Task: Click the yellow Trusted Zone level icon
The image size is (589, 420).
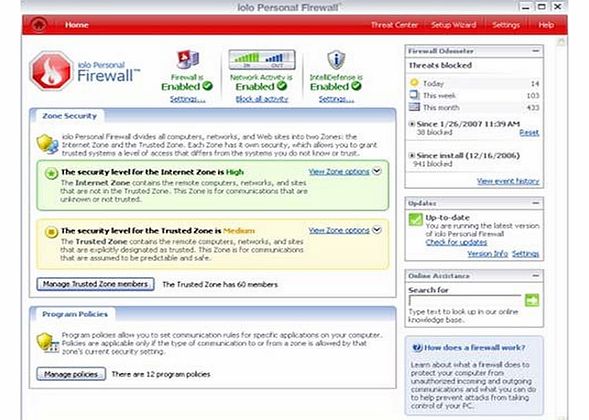Action: [51, 232]
